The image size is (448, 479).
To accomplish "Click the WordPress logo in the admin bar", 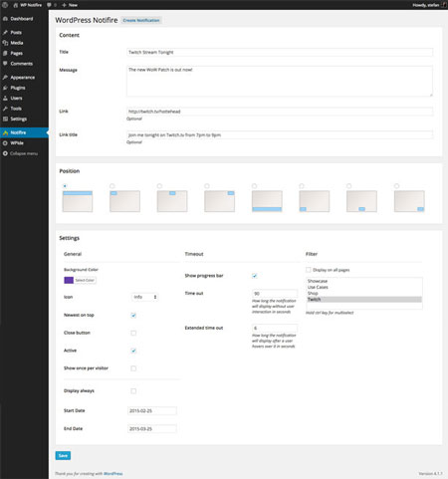I will (5, 5).
